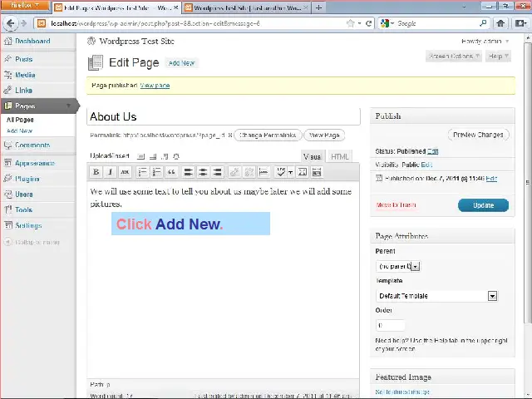Open Posts in the sidebar
Image resolution: width=532 pixels, height=399 pixels.
coord(24,59)
